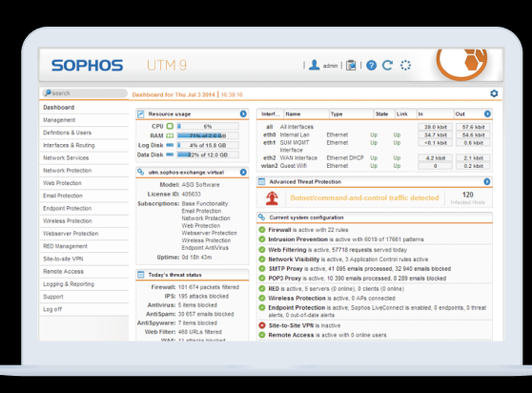The width and height of the screenshot is (532, 393).
Task: Open Endpoint Protection menu
Action: 84,208
